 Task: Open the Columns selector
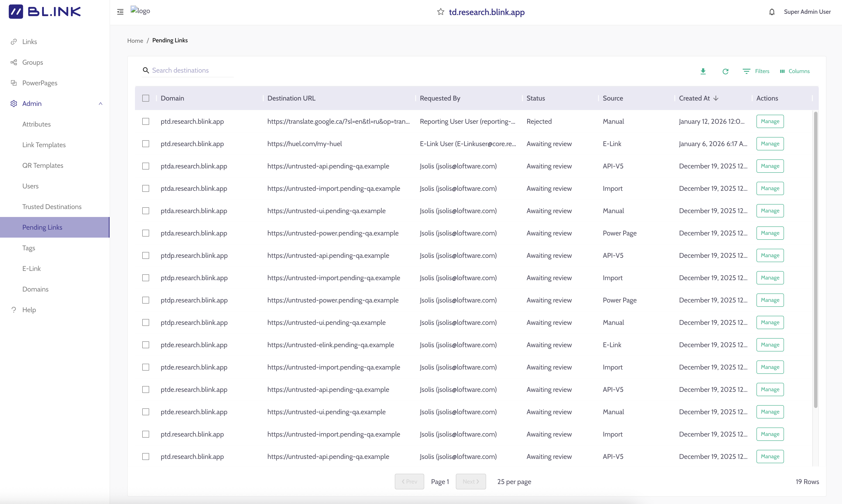pyautogui.click(x=795, y=71)
